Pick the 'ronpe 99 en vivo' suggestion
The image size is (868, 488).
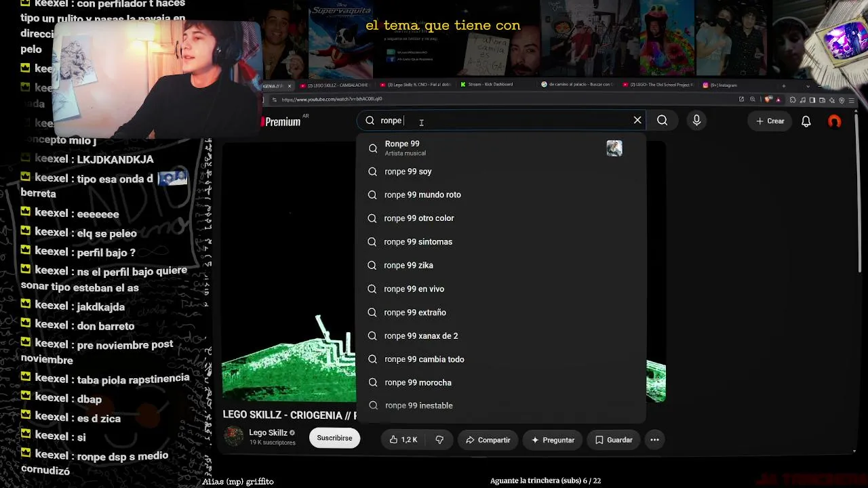[501, 289]
